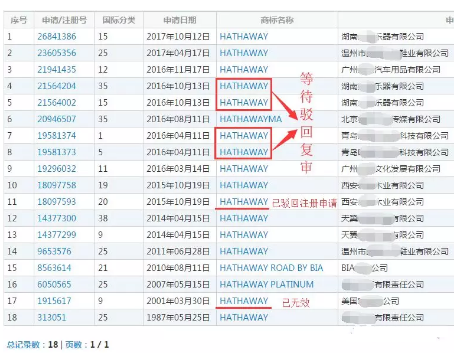Open registration number 20946507
Viewport: 456px width, 362px height.
(57, 119)
